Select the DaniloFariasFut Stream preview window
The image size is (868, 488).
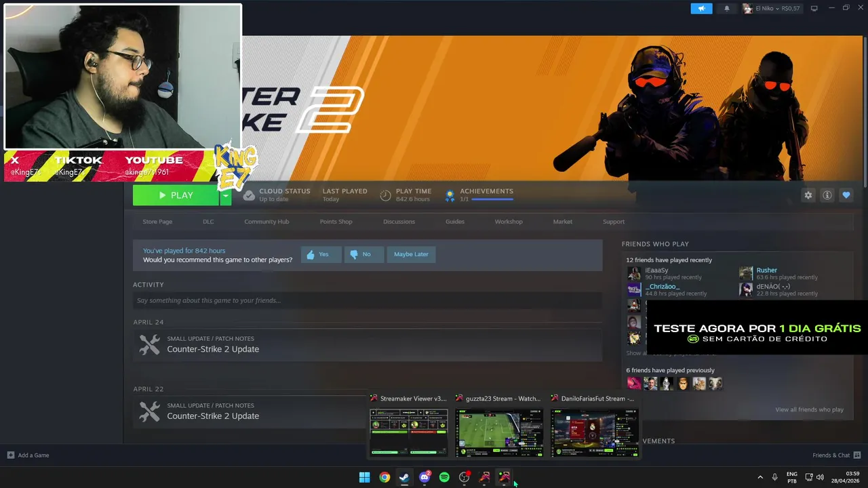tap(593, 426)
